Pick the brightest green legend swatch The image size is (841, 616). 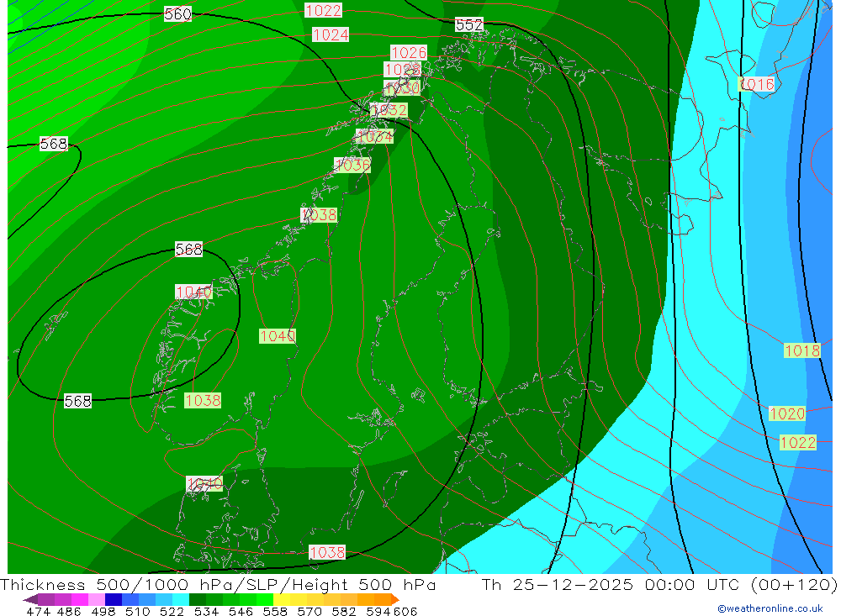[265, 599]
